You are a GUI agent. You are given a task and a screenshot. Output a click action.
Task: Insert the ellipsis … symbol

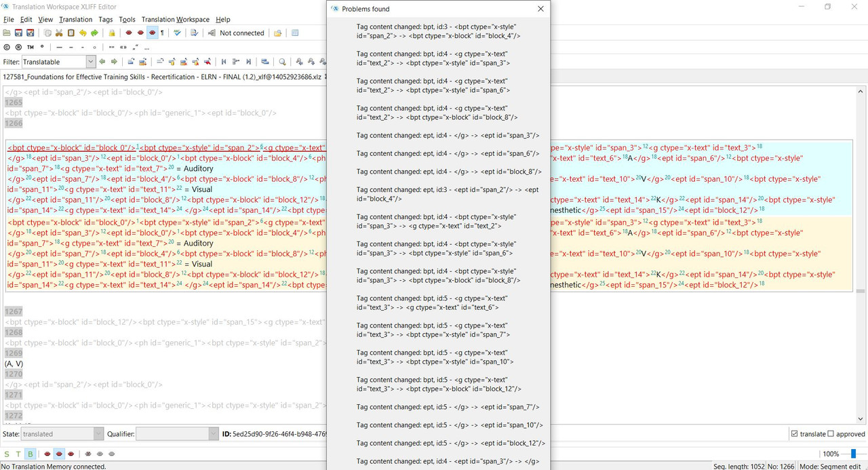pos(146,48)
